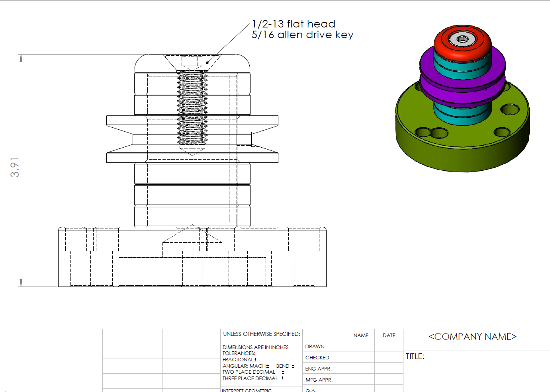Click the ENG APPR. row label
The height and width of the screenshot is (392, 550).
coord(318,369)
